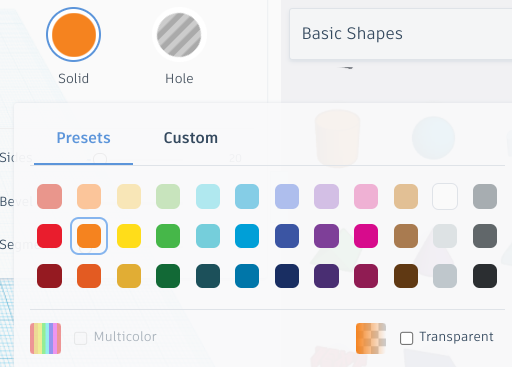This screenshot has width=512, height=367.
Task: Pick the bright red color swatch
Action: tap(49, 236)
